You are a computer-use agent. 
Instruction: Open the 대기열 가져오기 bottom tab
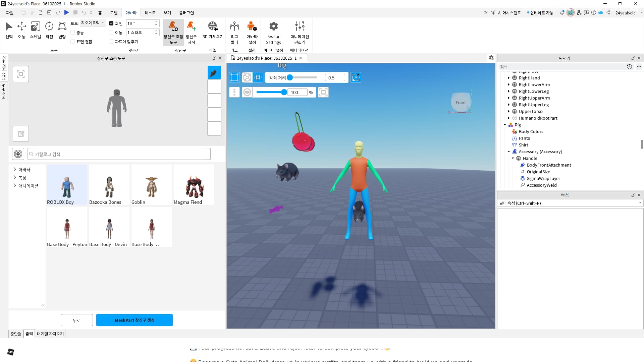tap(50, 334)
